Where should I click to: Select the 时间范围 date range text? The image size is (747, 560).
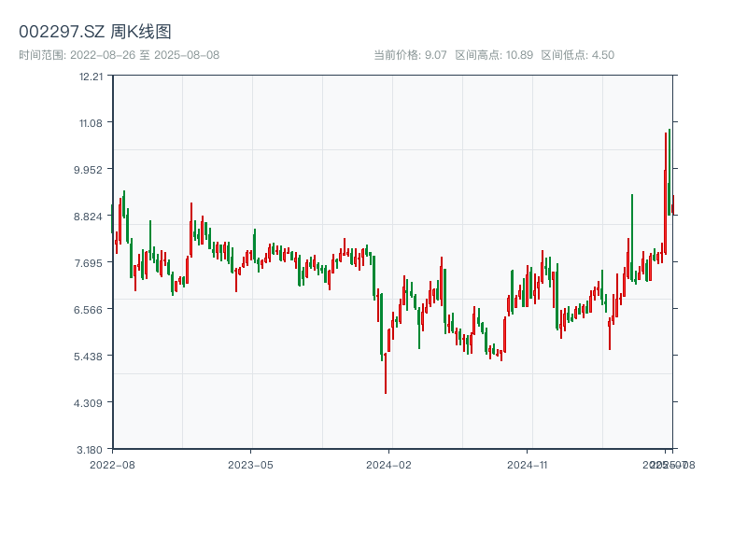pyautogui.click(x=120, y=55)
